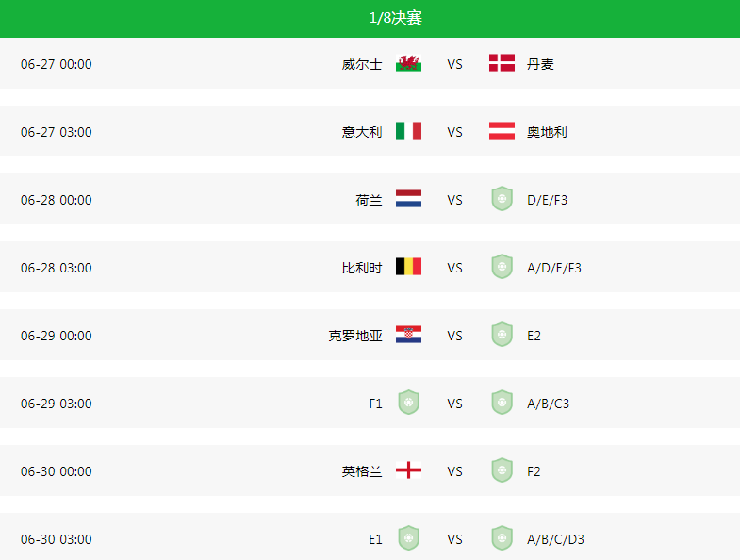Click the Austria flag icon
740x560 pixels.
[x=502, y=132]
